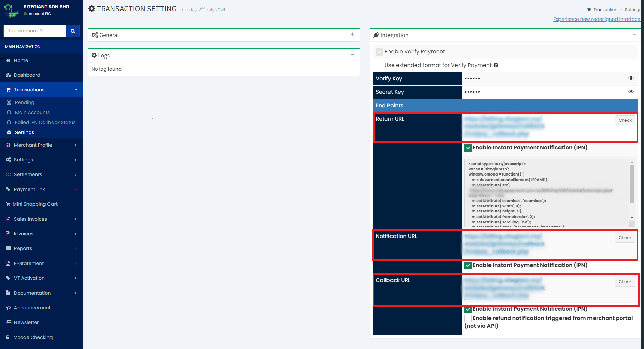Open Mini Shopping Cart page
Viewport: 644px width, 349px height.
coord(35,204)
